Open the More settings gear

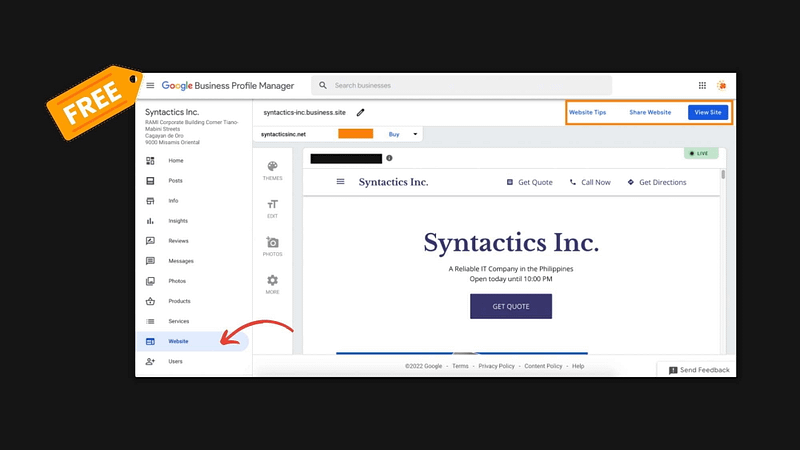[272, 285]
